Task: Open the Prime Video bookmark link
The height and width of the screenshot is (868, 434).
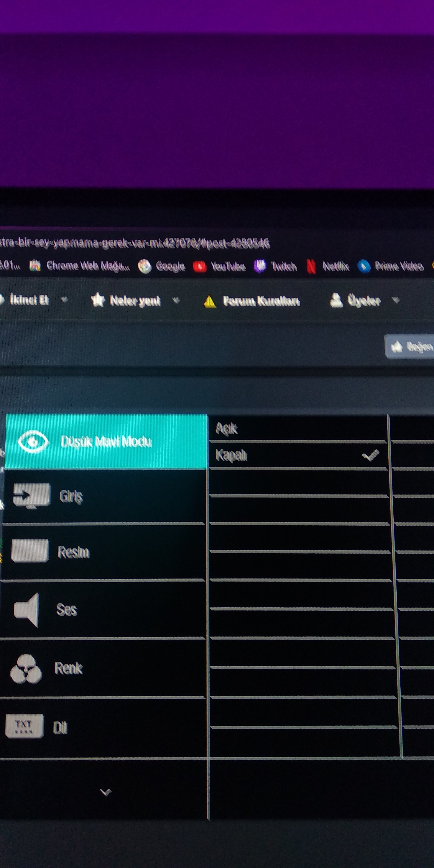Action: pos(390,266)
